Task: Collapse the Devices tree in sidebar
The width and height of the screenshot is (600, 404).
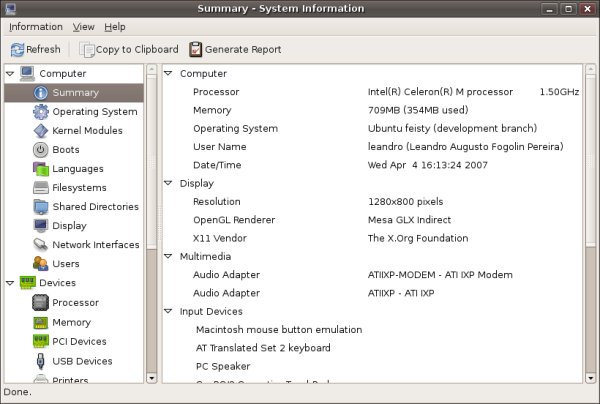Action: click(10, 283)
